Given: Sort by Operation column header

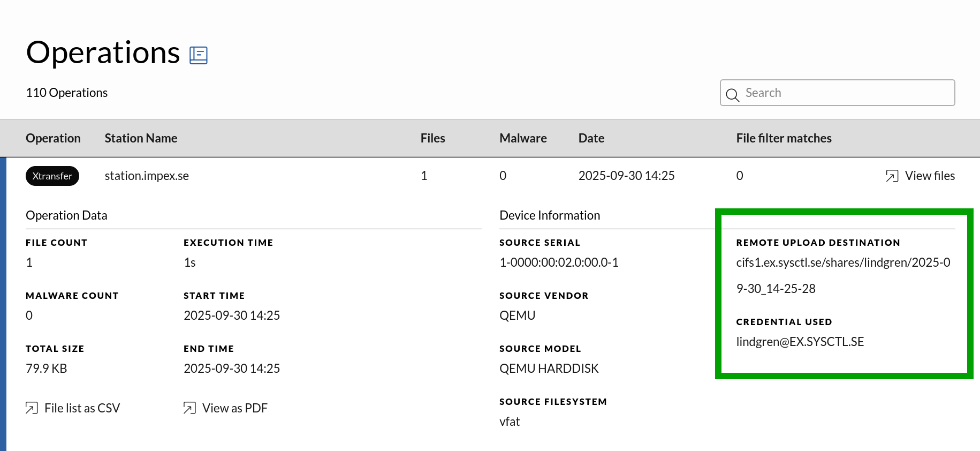Looking at the screenshot, I should [x=53, y=138].
